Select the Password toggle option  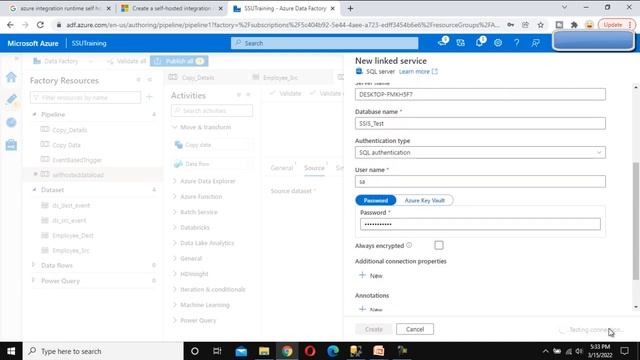pos(376,200)
